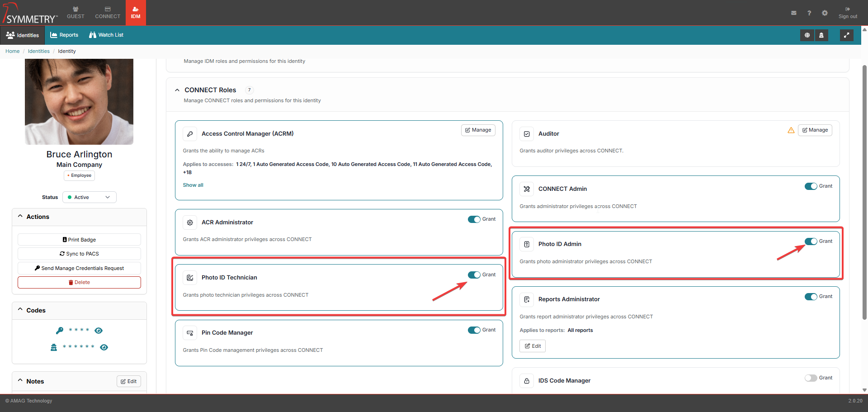Enable the IDS Code Manager grant toggle
Screen dimensions: 868x412
coord(811,378)
